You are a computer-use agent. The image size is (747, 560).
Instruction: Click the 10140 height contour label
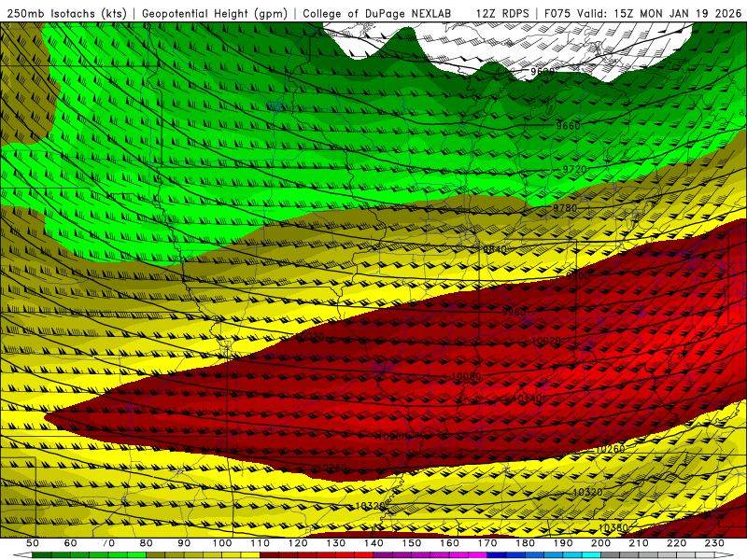(528, 399)
